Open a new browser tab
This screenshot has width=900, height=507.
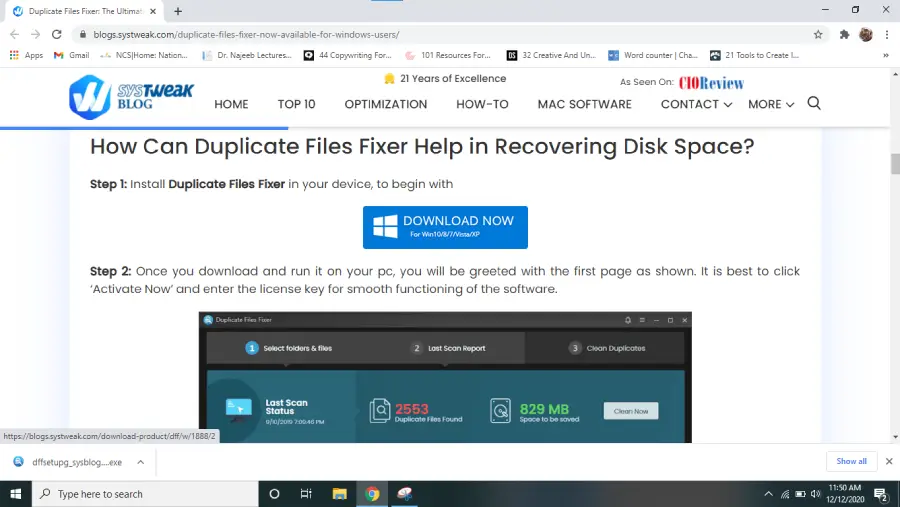pos(178,11)
